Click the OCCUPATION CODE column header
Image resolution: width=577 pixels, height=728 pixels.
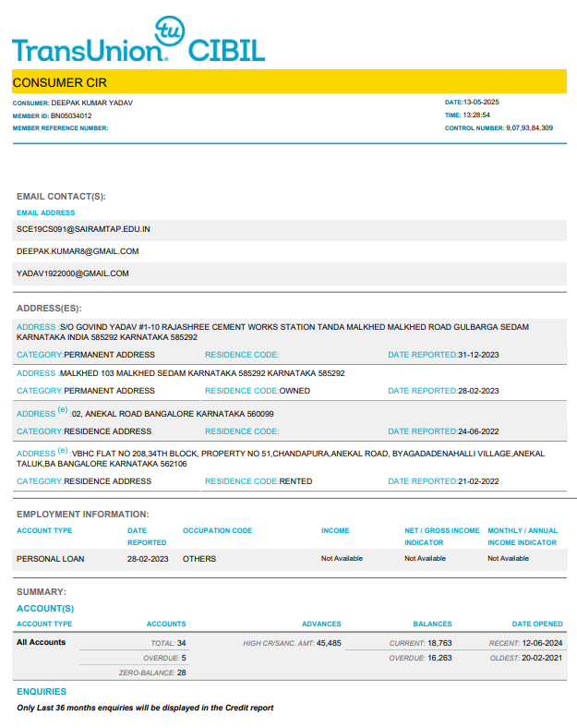point(218,530)
